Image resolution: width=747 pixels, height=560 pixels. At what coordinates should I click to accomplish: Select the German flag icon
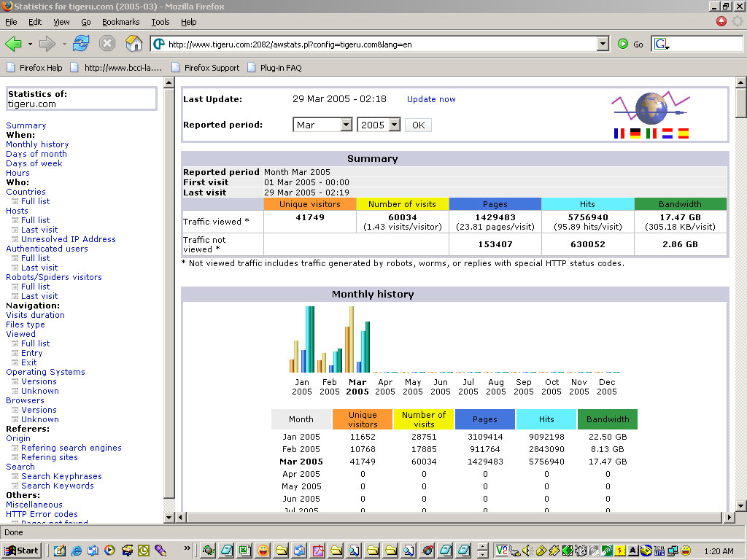click(x=635, y=133)
